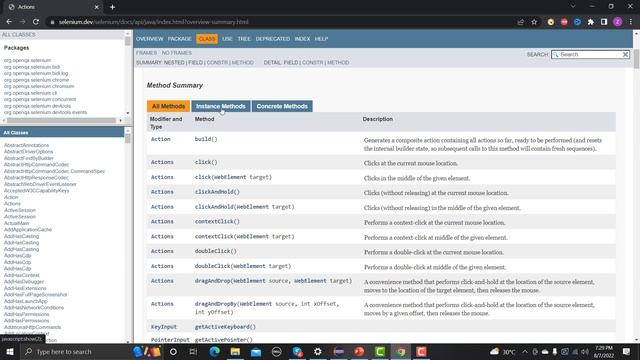Open the USE navigation item
This screenshot has width=640, height=360.
pyautogui.click(x=227, y=39)
